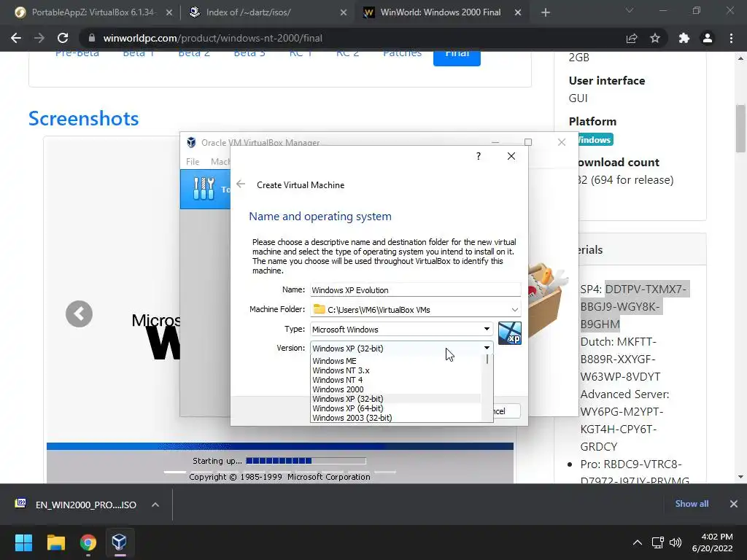Screen dimensions: 747x560
Task: Close the Index of dartz isos tab
Action: click(343, 12)
